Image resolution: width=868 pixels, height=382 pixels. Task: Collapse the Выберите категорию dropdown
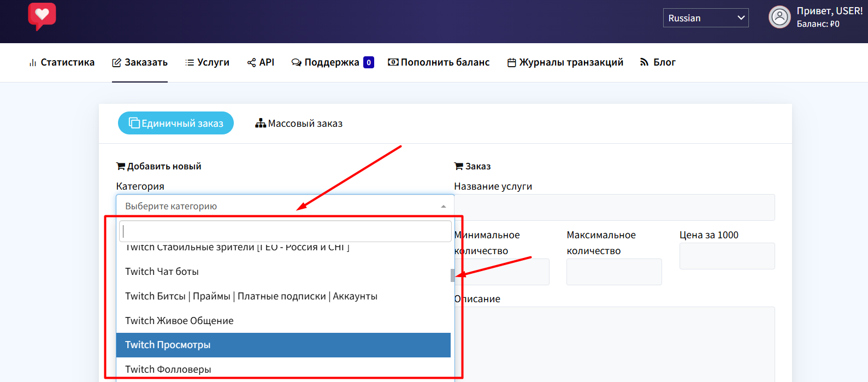[x=285, y=206]
